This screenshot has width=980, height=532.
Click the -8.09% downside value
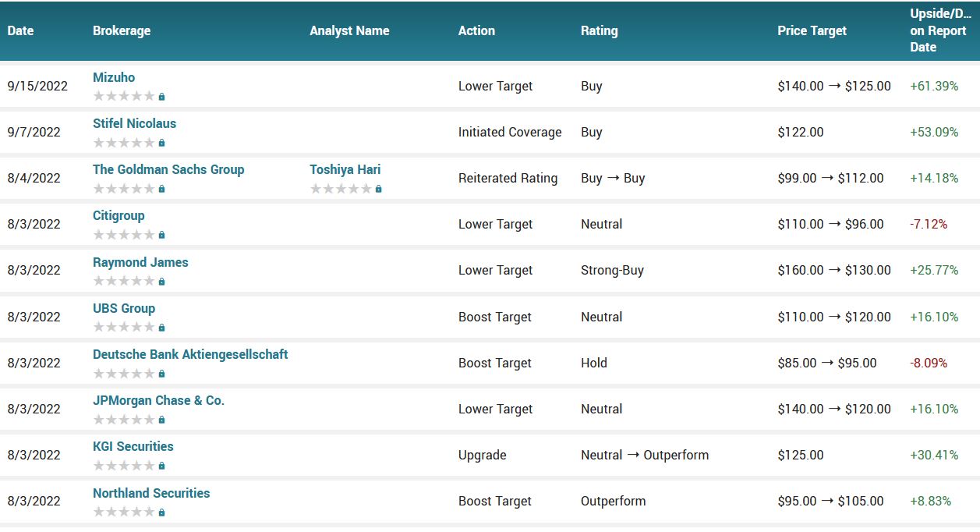[929, 363]
